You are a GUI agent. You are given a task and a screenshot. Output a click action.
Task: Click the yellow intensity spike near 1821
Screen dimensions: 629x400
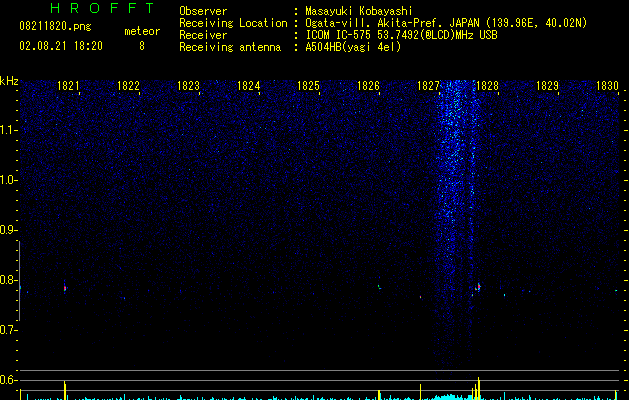click(x=65, y=390)
